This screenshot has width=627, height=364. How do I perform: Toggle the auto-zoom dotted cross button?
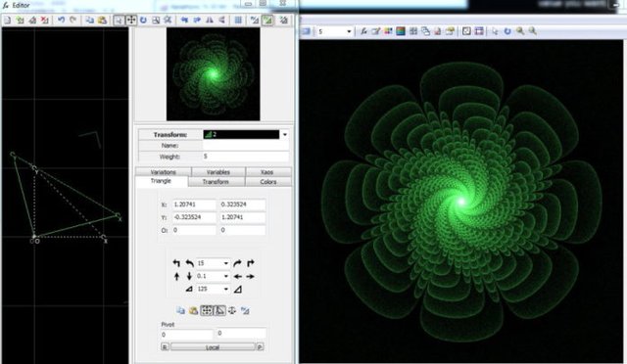207,310
